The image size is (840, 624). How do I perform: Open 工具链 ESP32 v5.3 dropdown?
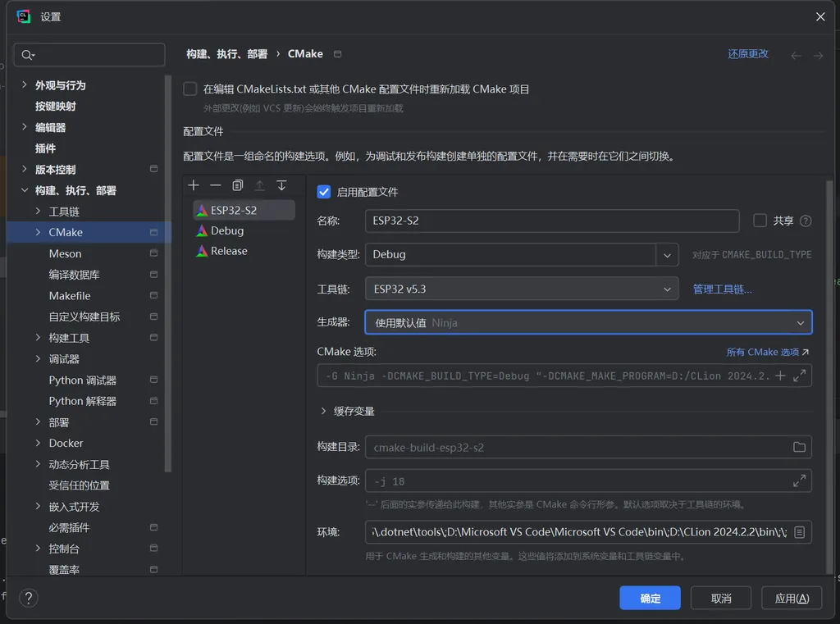coord(522,289)
